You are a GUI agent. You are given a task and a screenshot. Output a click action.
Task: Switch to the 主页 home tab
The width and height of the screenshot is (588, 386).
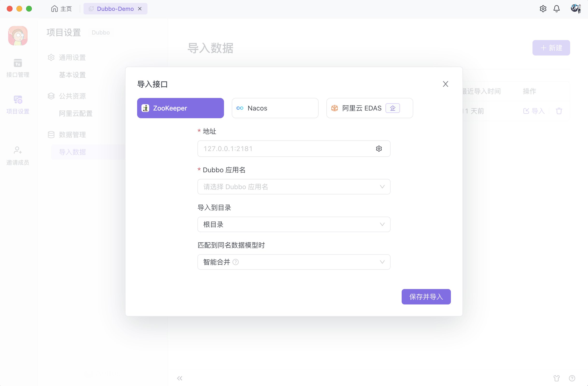tap(62, 9)
